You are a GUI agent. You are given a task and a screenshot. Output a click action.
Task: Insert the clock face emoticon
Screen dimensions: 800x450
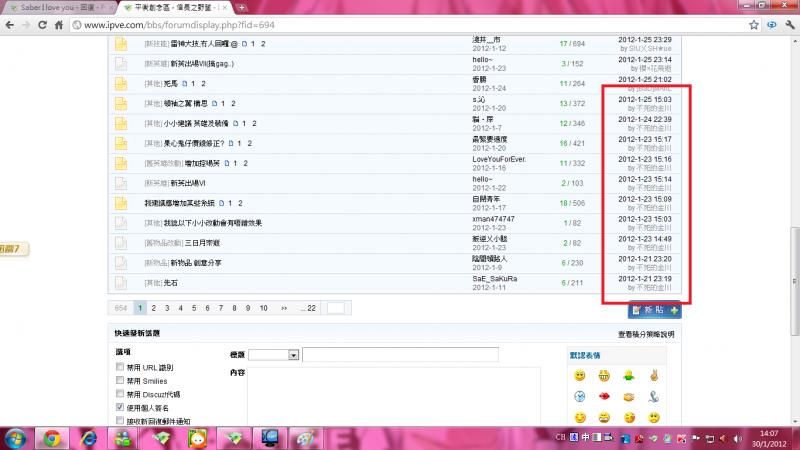580,396
